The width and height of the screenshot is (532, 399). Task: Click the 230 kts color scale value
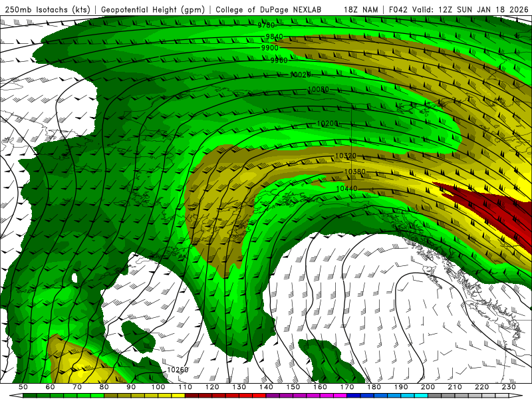509,387
